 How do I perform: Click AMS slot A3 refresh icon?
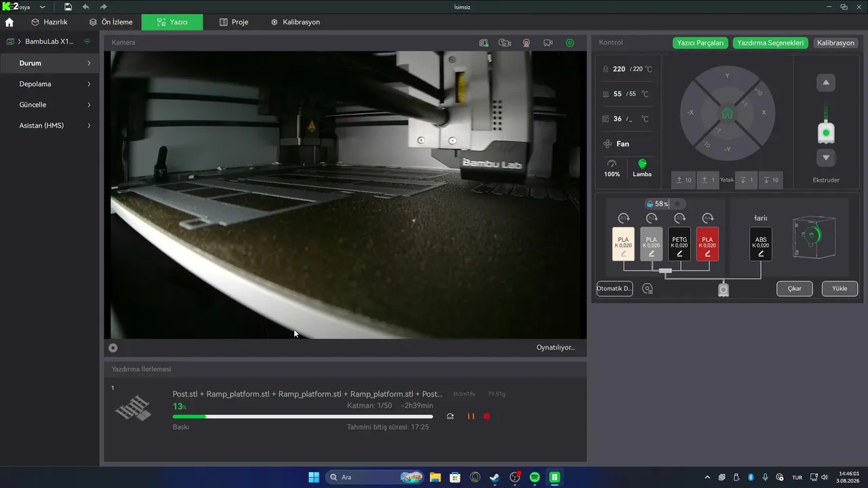[679, 218]
